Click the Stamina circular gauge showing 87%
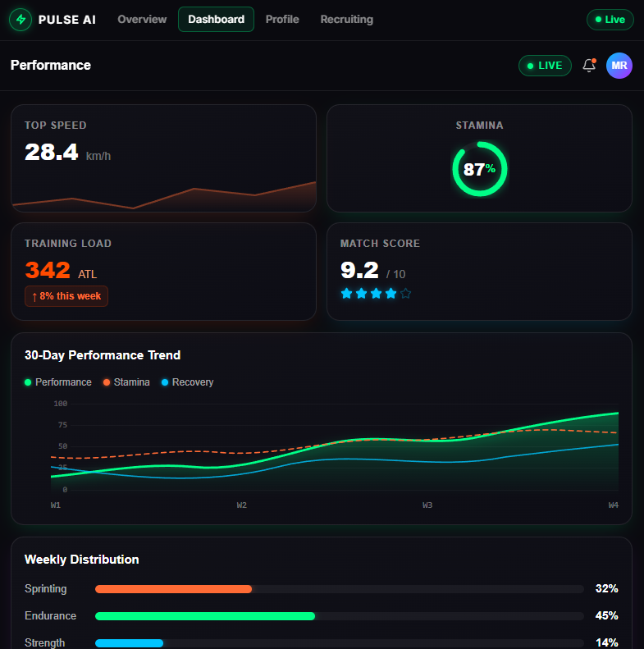This screenshot has height=649, width=644. (x=479, y=169)
